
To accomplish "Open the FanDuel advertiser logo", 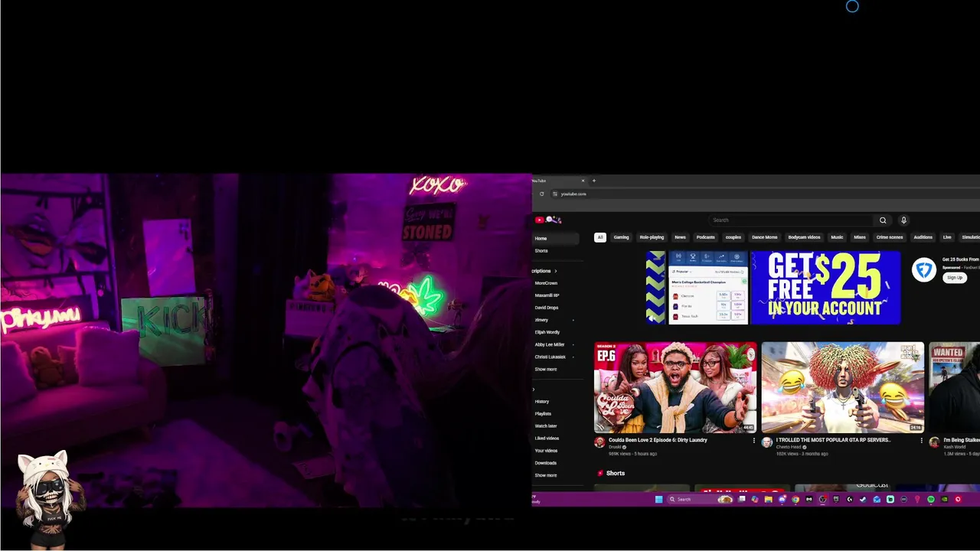I will pos(924,269).
